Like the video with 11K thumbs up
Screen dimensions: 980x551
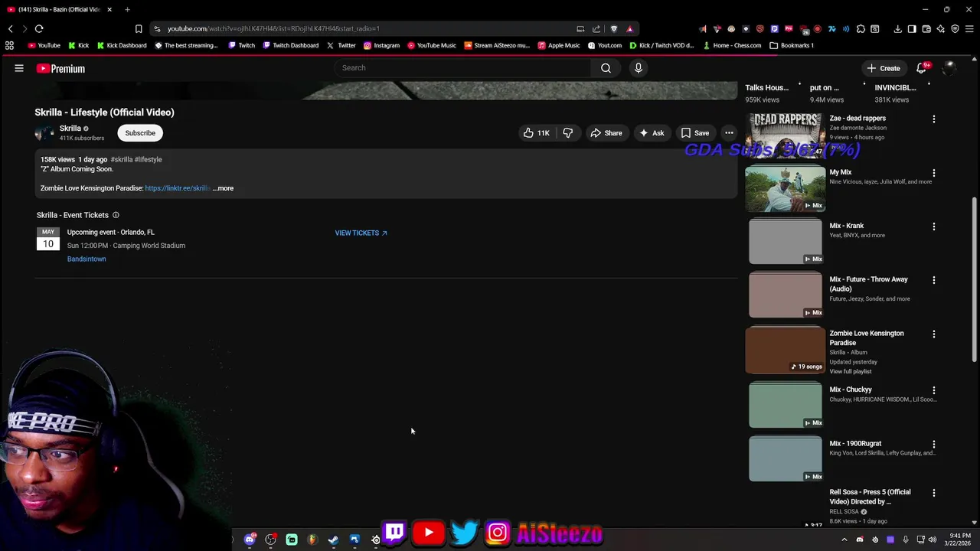[x=536, y=133]
